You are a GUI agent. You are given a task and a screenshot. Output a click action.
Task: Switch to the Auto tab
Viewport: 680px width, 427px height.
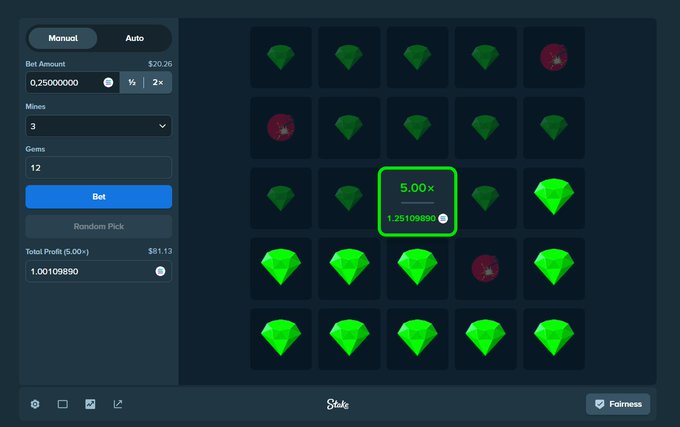point(134,38)
